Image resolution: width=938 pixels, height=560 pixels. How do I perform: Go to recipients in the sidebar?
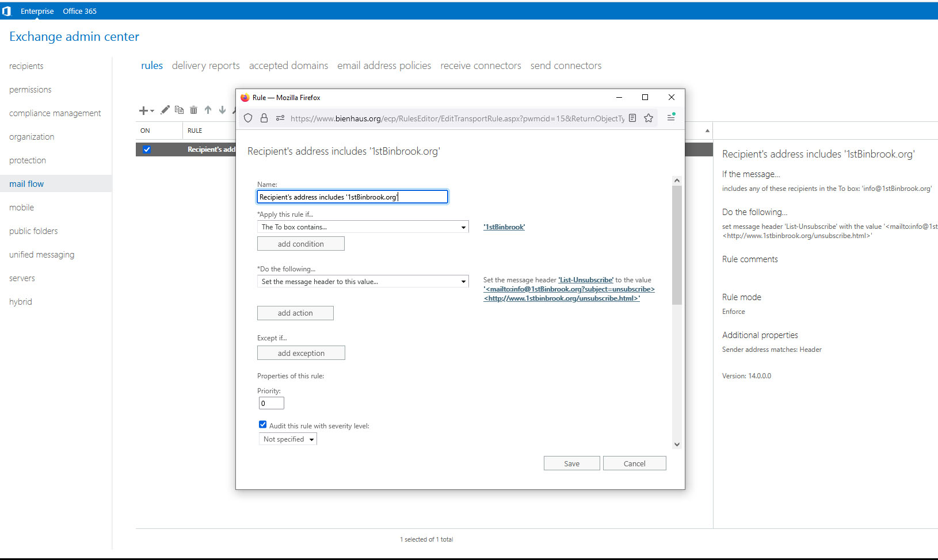(26, 66)
